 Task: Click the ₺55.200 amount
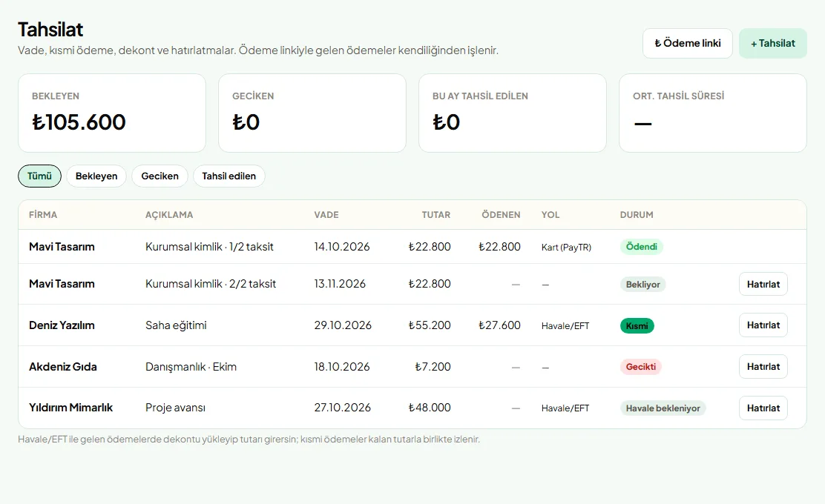[x=430, y=325]
